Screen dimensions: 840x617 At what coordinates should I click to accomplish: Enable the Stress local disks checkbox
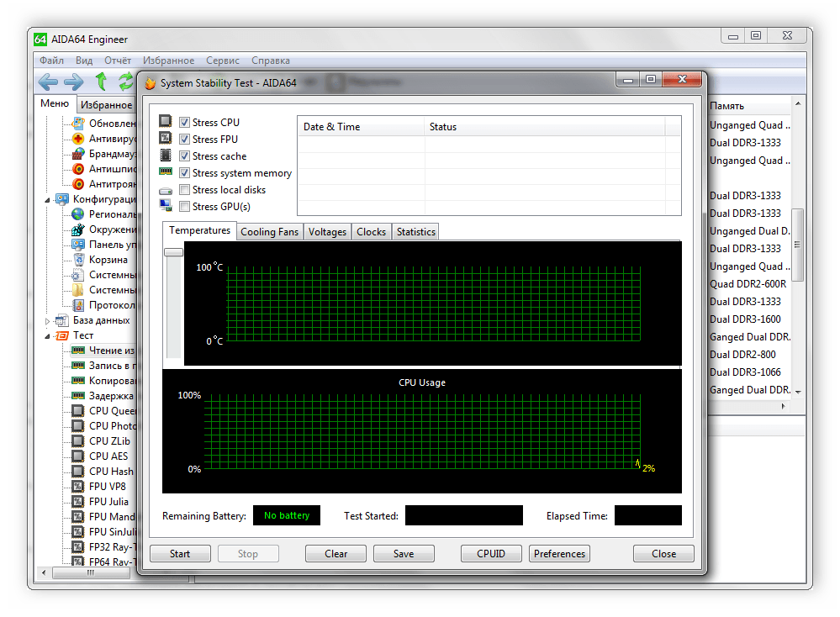coord(184,190)
